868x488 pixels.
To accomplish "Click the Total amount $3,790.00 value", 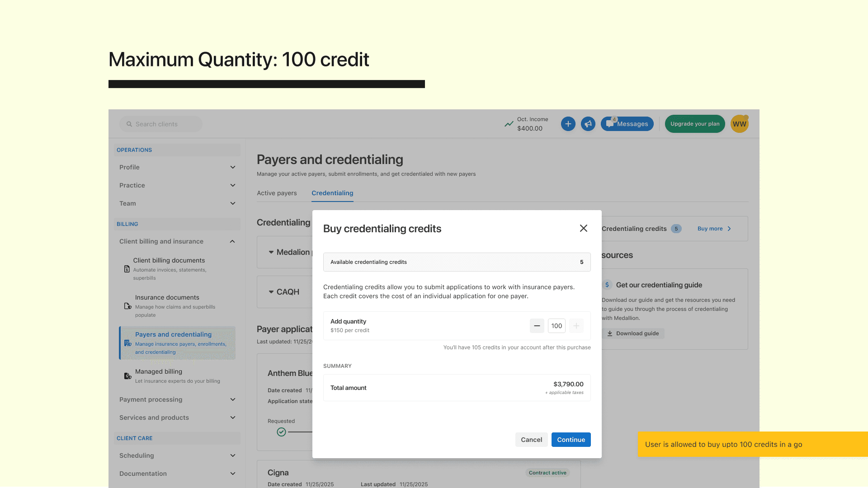I will (x=568, y=384).
